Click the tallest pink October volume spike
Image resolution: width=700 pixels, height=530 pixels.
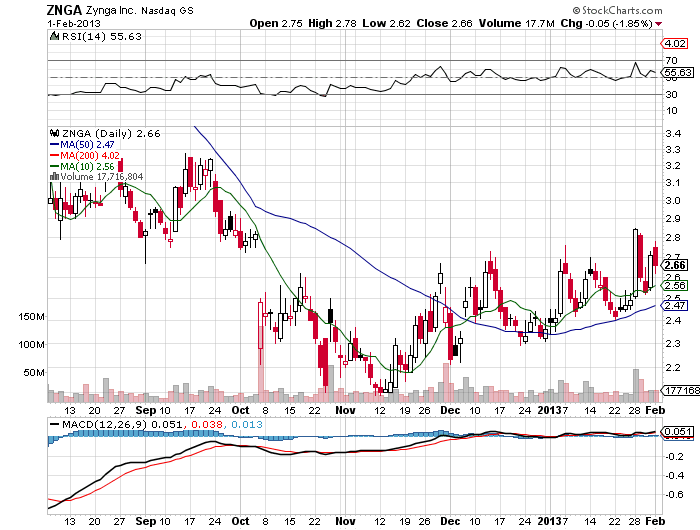point(261,363)
